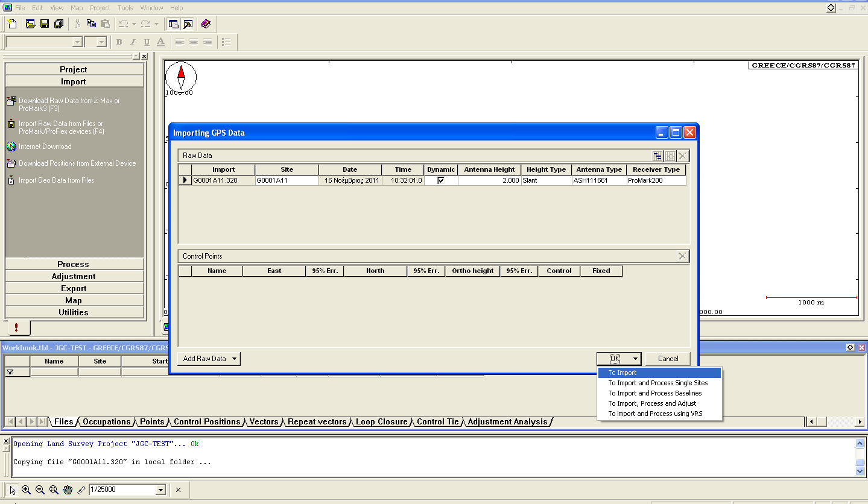Toggle Italic formatting
868x504 pixels.
(x=133, y=42)
